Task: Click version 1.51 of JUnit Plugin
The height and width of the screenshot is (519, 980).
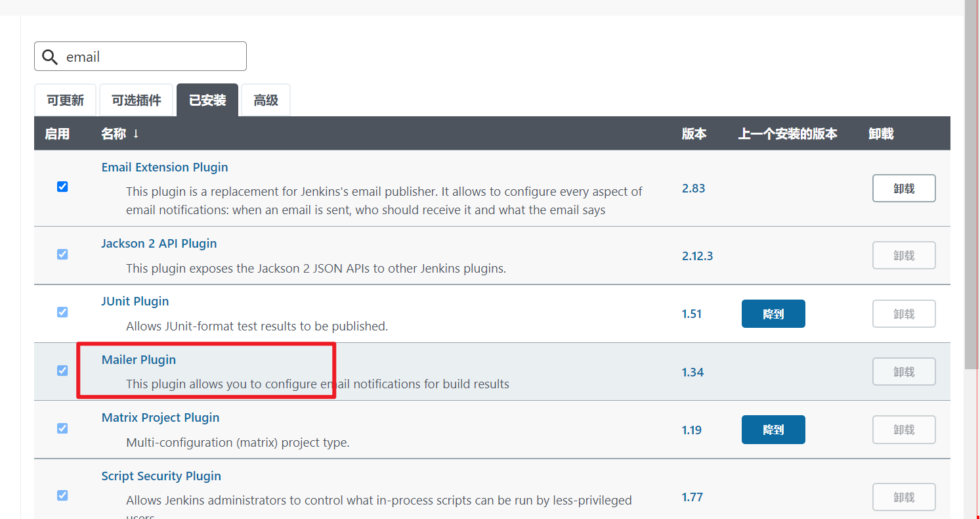Action: (692, 314)
